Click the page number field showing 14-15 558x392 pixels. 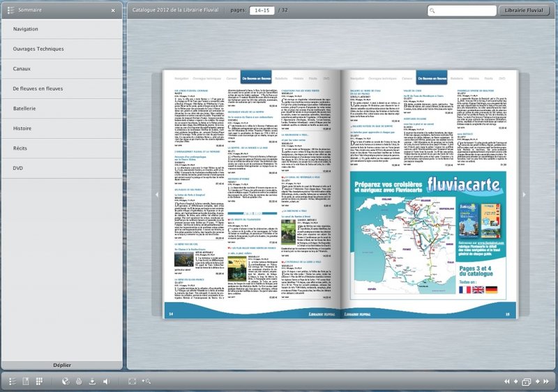[262, 10]
